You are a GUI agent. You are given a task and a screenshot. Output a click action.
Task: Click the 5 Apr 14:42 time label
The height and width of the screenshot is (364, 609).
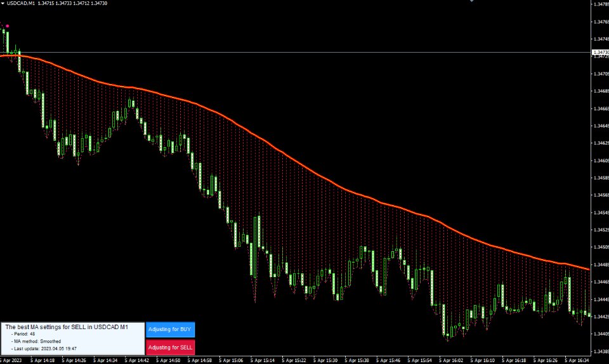137,360
